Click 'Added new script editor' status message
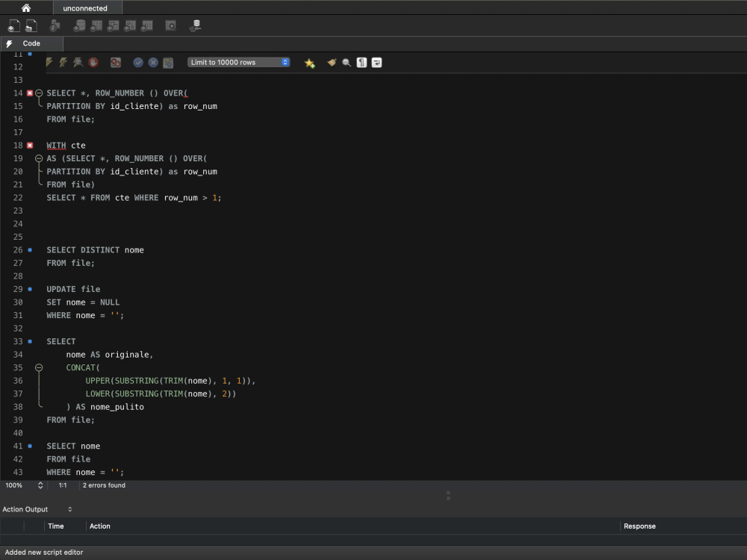 click(x=44, y=553)
